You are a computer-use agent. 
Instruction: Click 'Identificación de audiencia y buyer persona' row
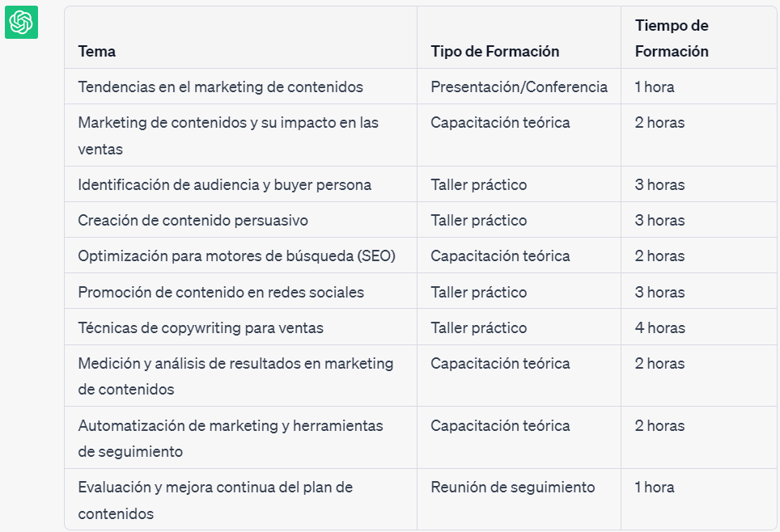(x=421, y=184)
